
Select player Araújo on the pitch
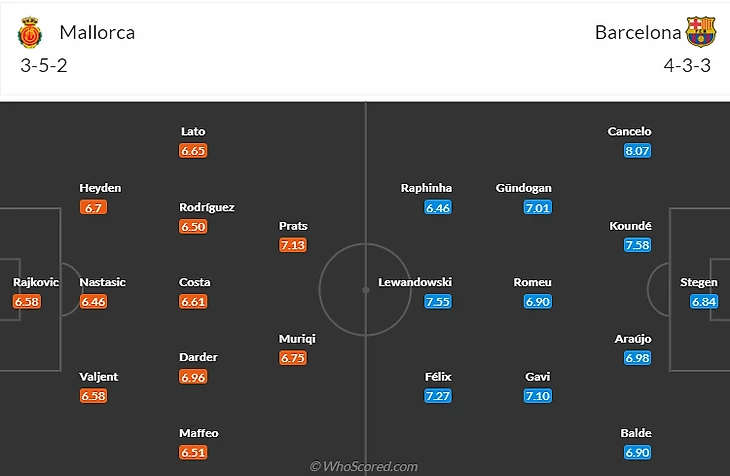click(x=637, y=339)
